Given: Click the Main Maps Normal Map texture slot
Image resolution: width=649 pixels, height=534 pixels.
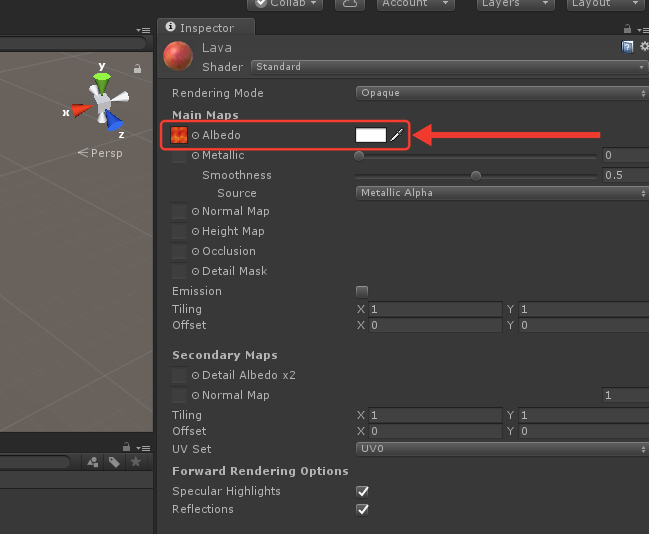Looking at the screenshot, I should coord(179,212).
